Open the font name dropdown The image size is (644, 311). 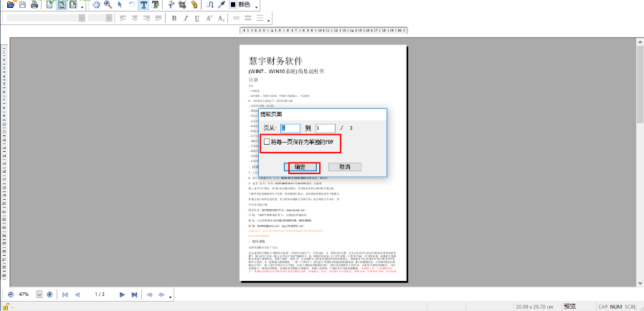coord(82,18)
